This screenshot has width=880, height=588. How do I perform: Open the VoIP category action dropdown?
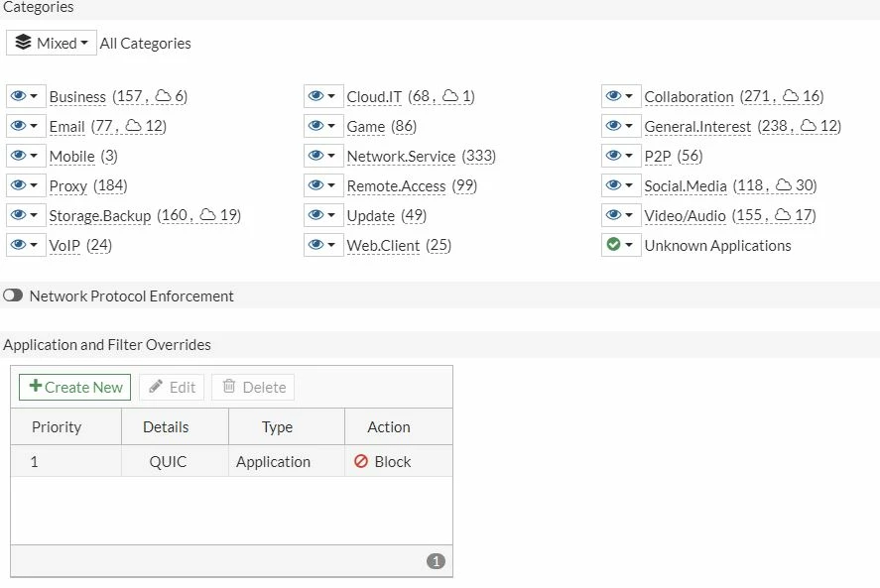click(x=26, y=245)
